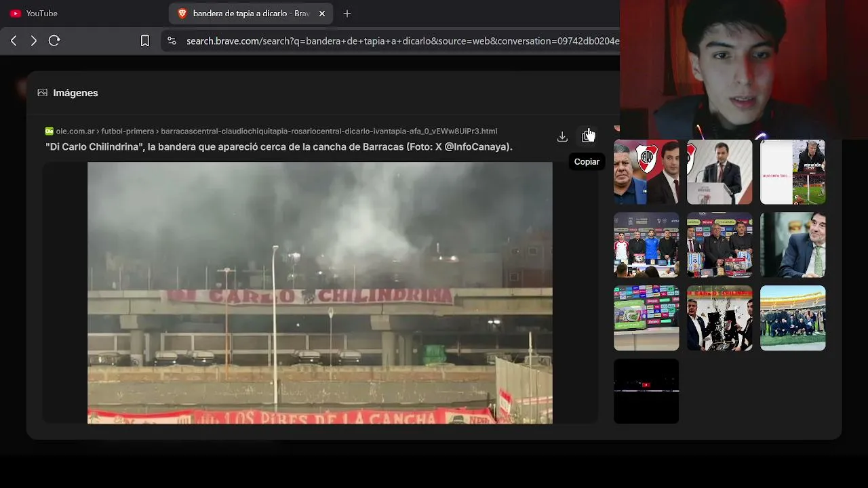Screen dimensions: 868x488
Task: Open the main banner photo over Barracas
Action: tap(320, 293)
